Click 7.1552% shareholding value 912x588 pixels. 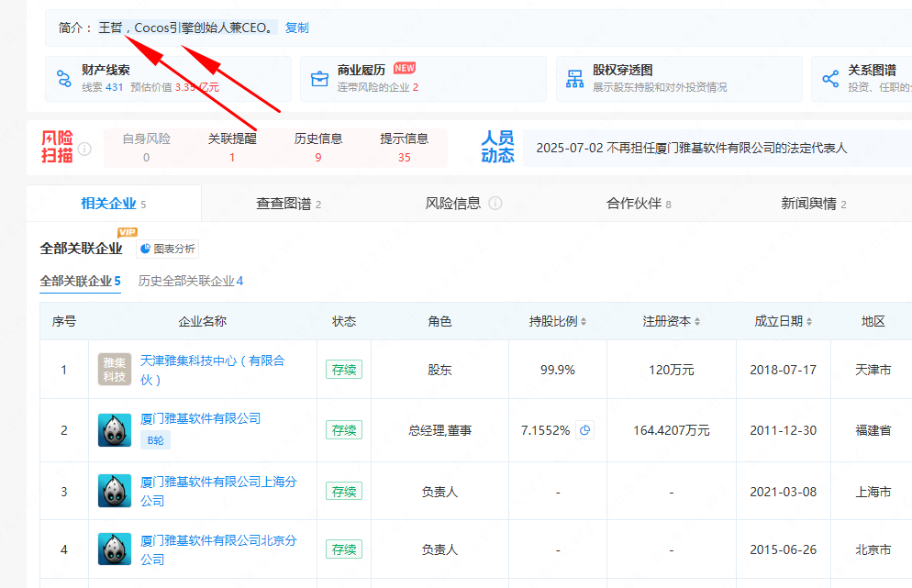(x=545, y=430)
